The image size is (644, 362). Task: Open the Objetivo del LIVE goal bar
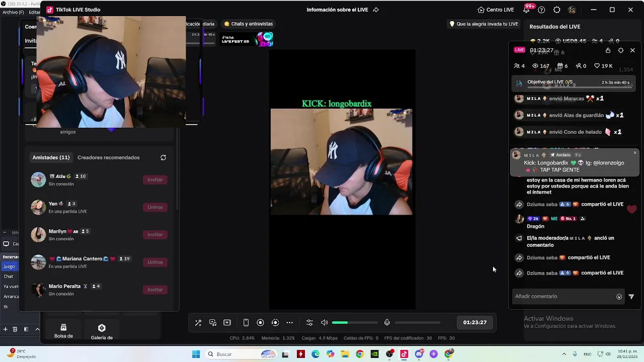pyautogui.click(x=574, y=83)
